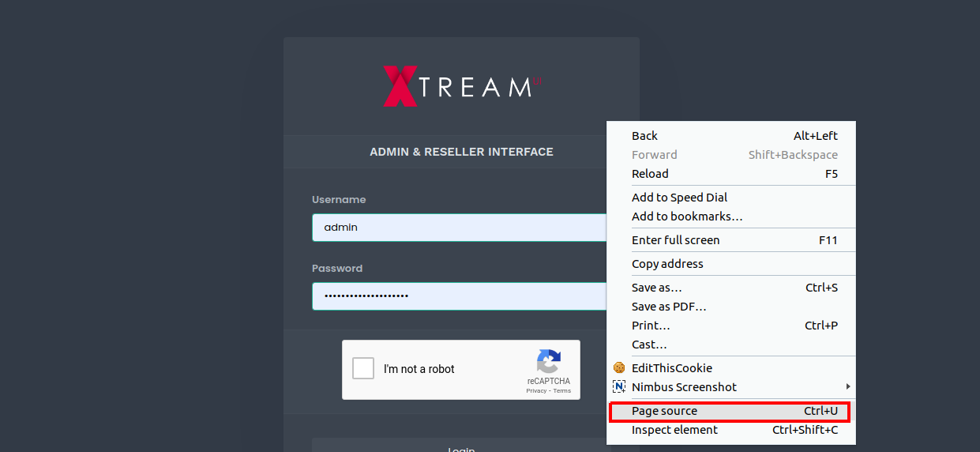Select Back in the context menu
Image resolution: width=980 pixels, height=452 pixels.
click(644, 136)
